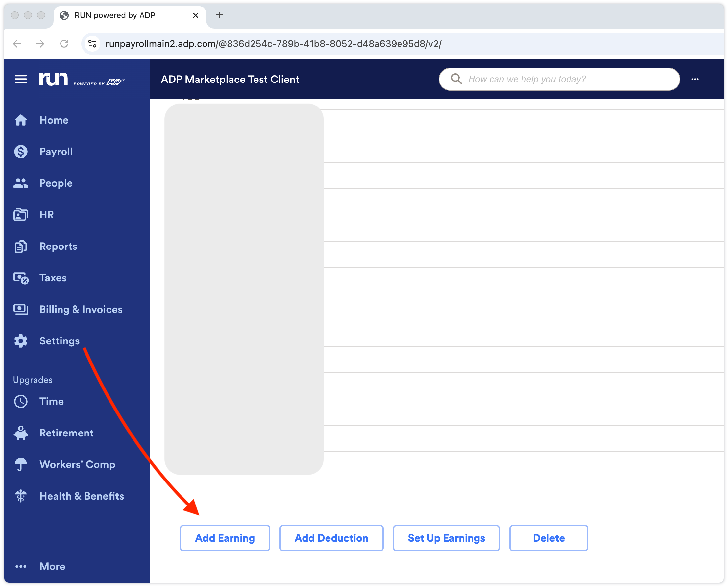This screenshot has width=728, height=587.
Task: Select the People group icon
Action: click(21, 183)
